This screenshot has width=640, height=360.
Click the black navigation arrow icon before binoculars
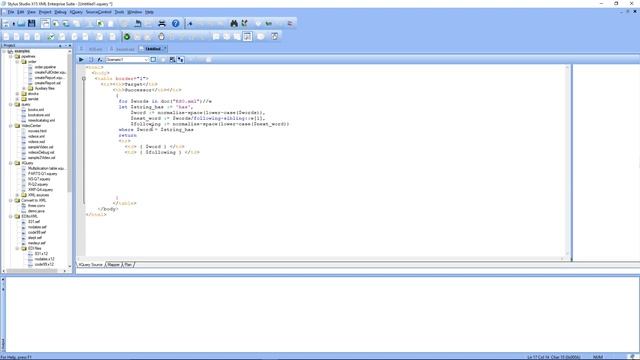[190, 24]
